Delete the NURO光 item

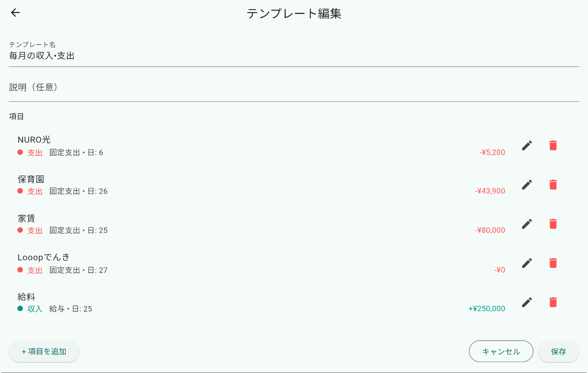click(x=553, y=145)
